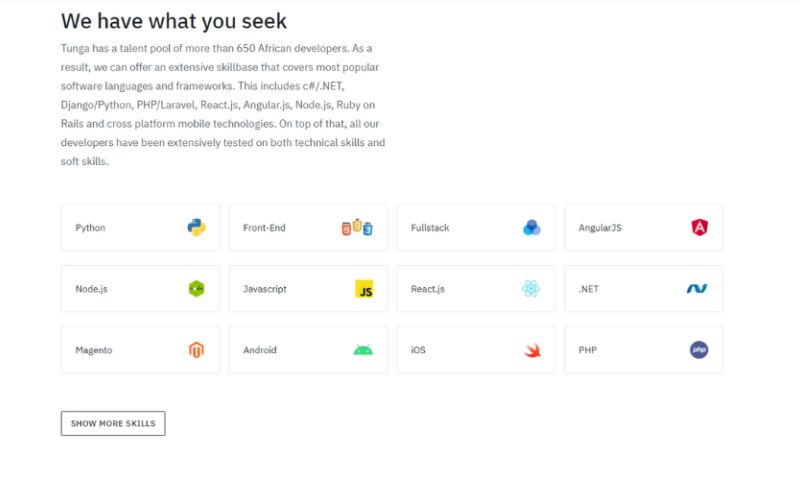Click the Magento orange logo icon
The width and height of the screenshot is (800, 480).
pyautogui.click(x=196, y=350)
